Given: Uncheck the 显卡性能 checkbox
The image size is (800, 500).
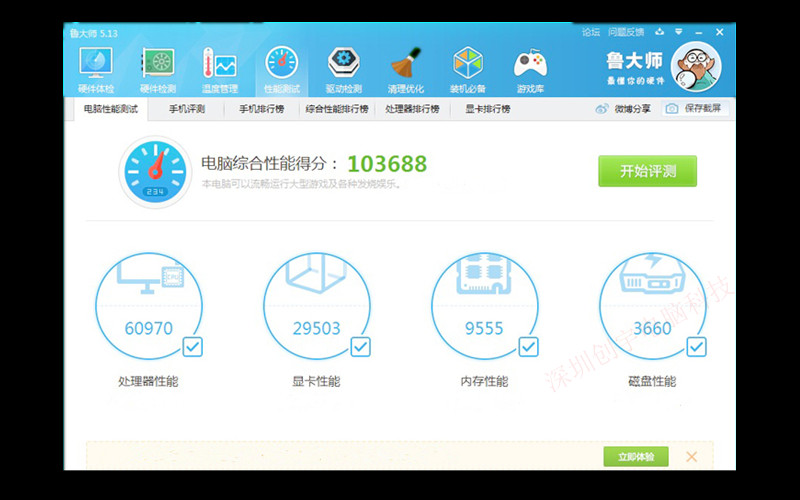Looking at the screenshot, I should point(361,347).
